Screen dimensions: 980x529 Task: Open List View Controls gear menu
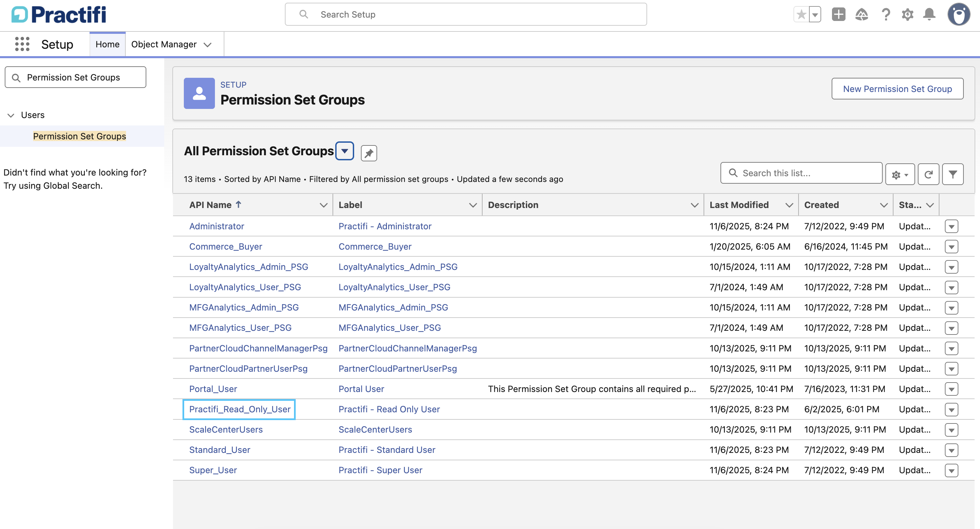pyautogui.click(x=900, y=175)
